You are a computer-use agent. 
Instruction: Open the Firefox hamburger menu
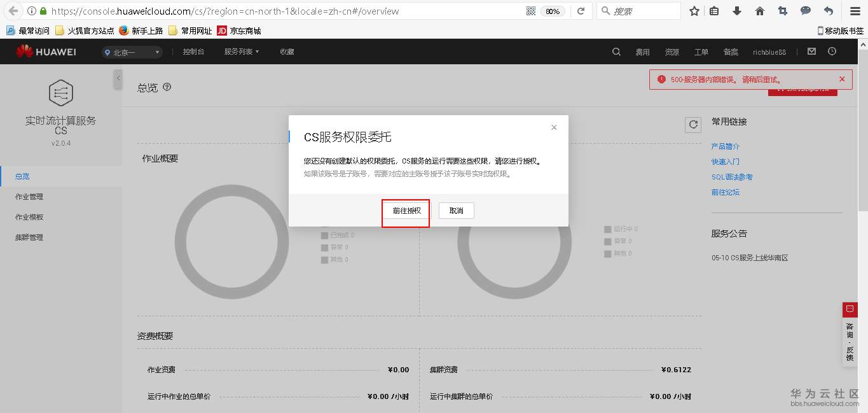point(854,11)
